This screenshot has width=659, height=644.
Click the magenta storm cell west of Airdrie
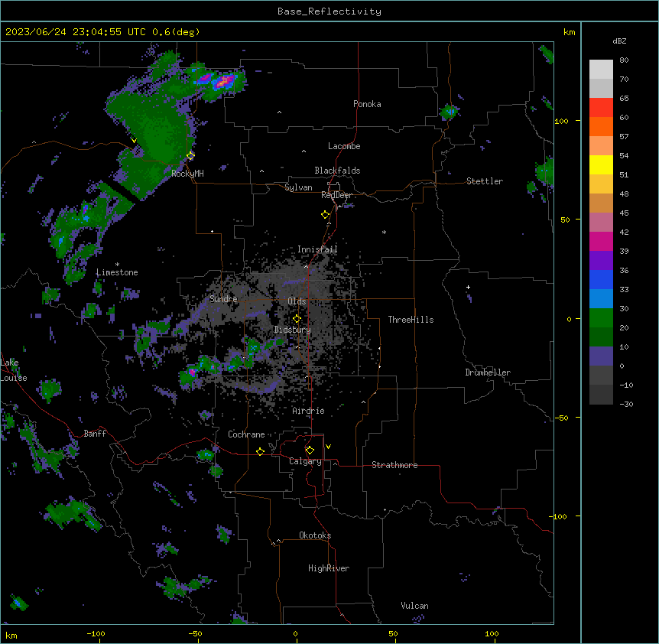click(192, 372)
